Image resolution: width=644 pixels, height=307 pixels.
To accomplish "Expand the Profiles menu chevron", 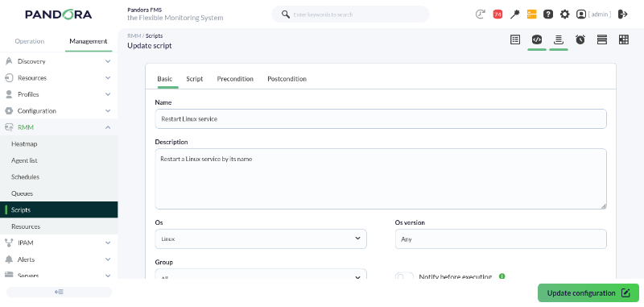I will [x=108, y=94].
